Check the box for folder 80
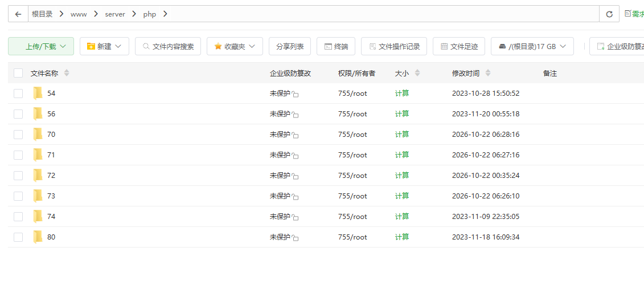Screen dimensions: 644x284 click(18, 237)
